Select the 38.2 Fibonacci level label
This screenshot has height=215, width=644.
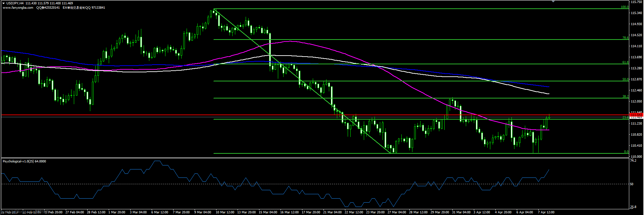coord(625,96)
